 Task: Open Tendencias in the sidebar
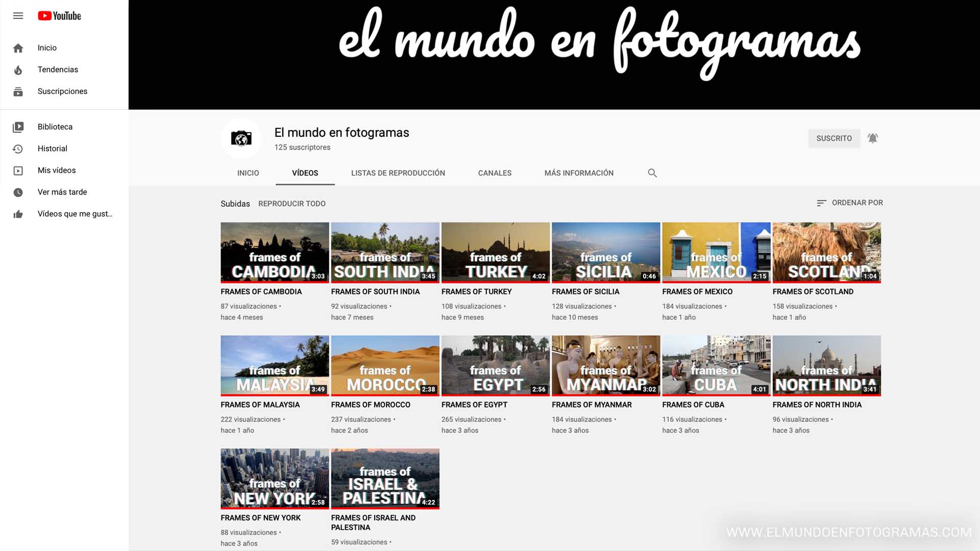coord(58,70)
